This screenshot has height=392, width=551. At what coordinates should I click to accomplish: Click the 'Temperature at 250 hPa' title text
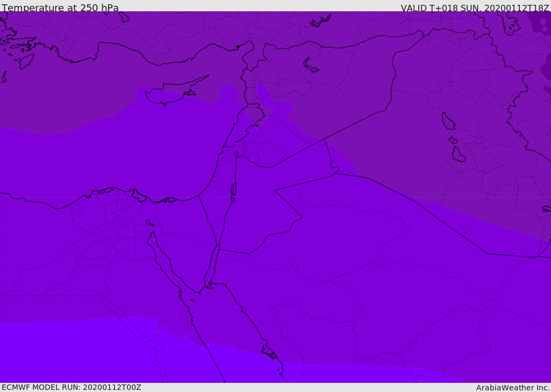[x=60, y=7]
